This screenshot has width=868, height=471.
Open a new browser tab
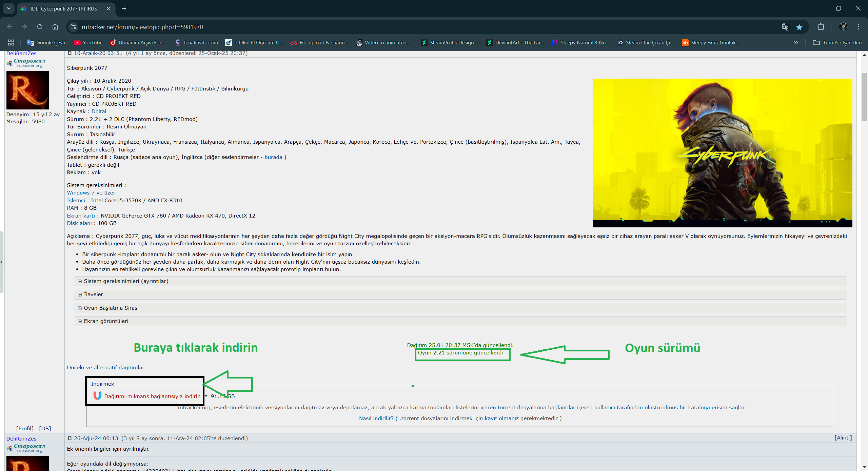click(124, 8)
